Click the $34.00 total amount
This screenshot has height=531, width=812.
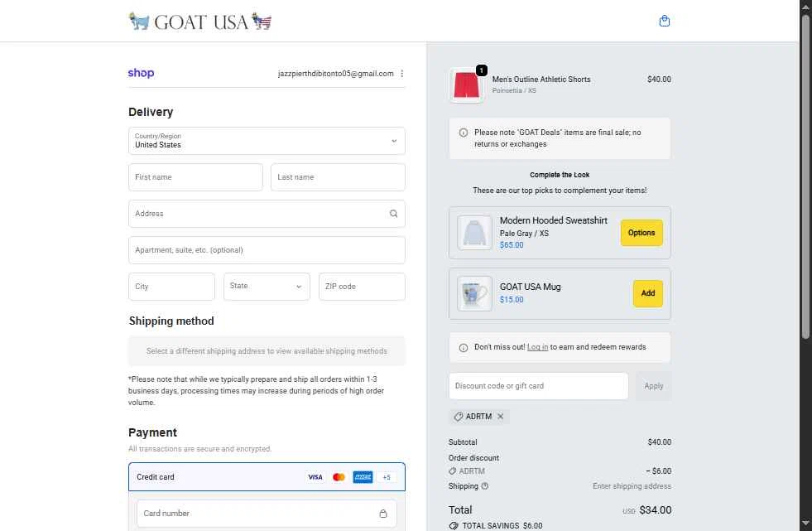coord(655,510)
